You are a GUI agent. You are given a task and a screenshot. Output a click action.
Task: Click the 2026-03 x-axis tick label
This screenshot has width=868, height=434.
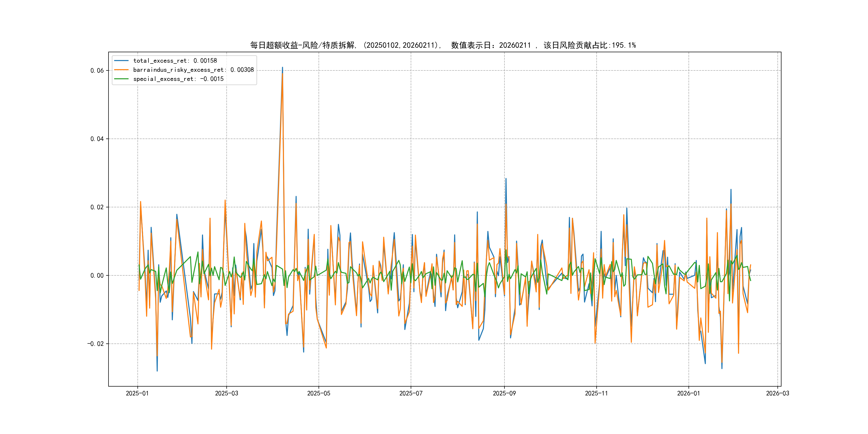(x=777, y=394)
